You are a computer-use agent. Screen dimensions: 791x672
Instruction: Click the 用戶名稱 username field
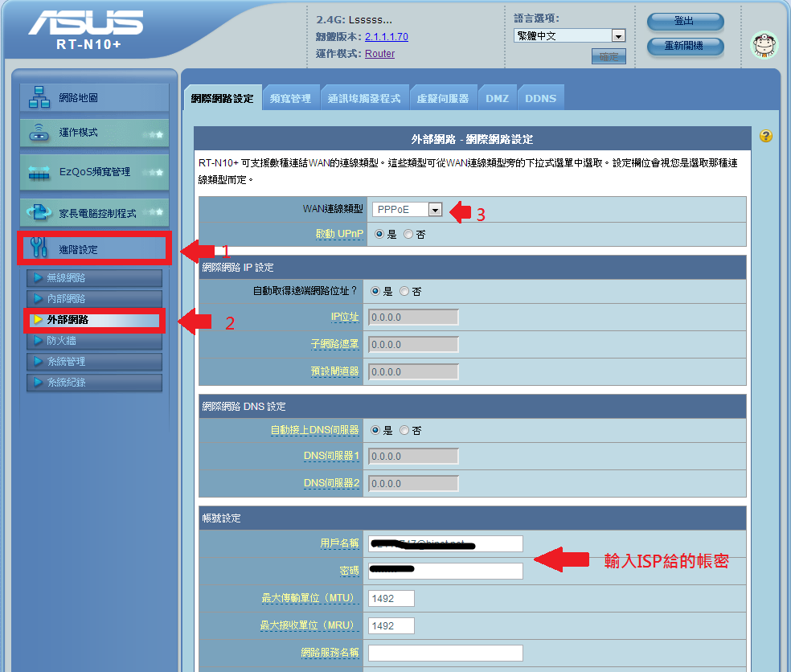[444, 543]
